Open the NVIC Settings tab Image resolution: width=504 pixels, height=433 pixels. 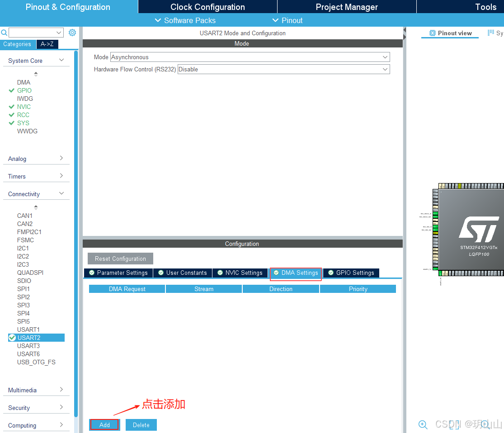point(240,273)
